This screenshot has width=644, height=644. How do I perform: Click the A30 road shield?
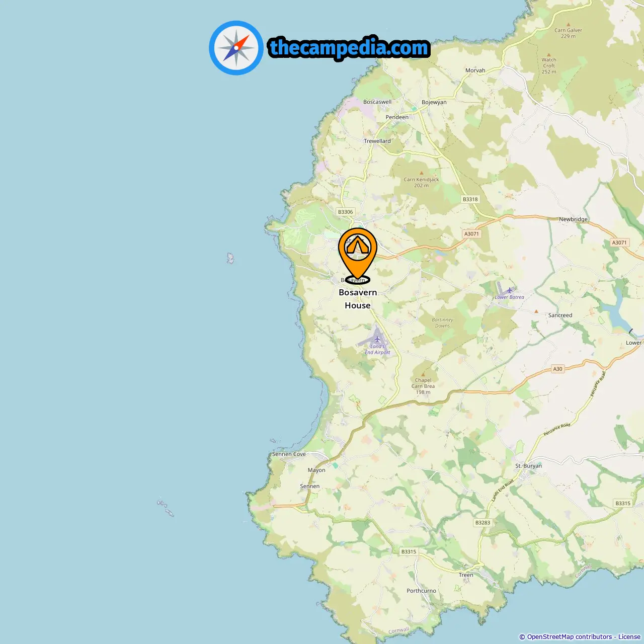click(x=557, y=369)
